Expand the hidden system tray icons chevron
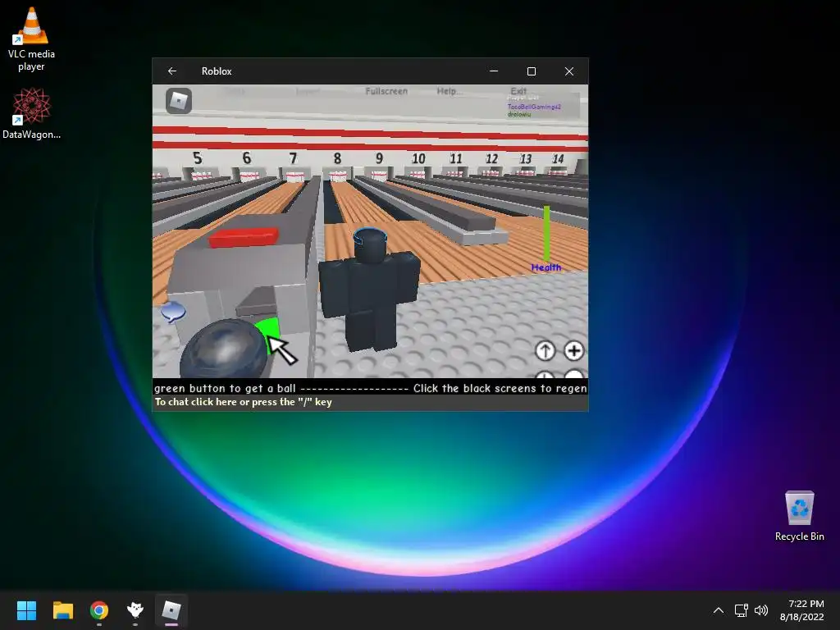The height and width of the screenshot is (630, 840). [x=719, y=610]
